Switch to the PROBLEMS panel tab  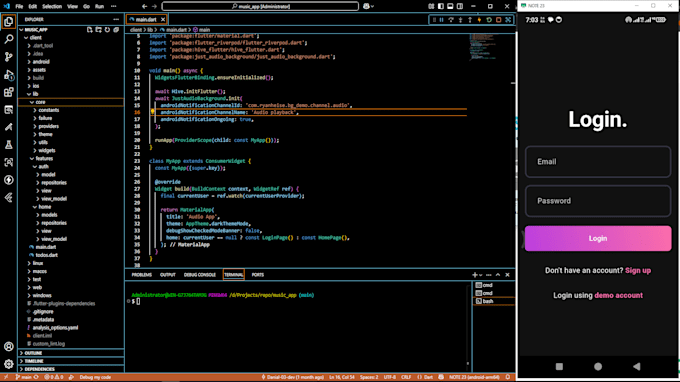pyautogui.click(x=142, y=274)
